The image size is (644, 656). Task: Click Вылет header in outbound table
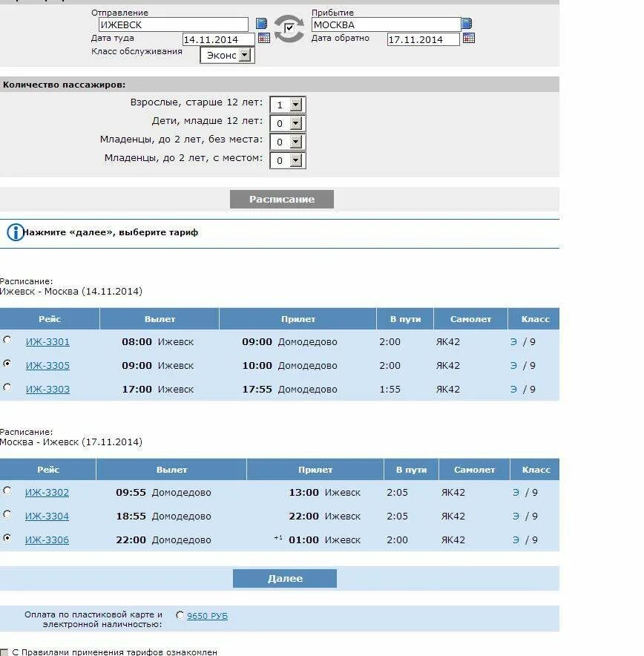click(x=160, y=319)
